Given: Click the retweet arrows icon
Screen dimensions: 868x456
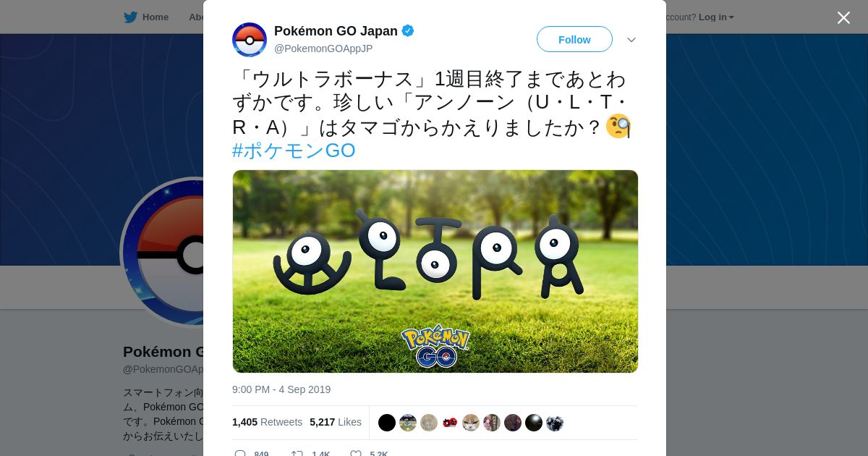Looking at the screenshot, I should coord(297,454).
